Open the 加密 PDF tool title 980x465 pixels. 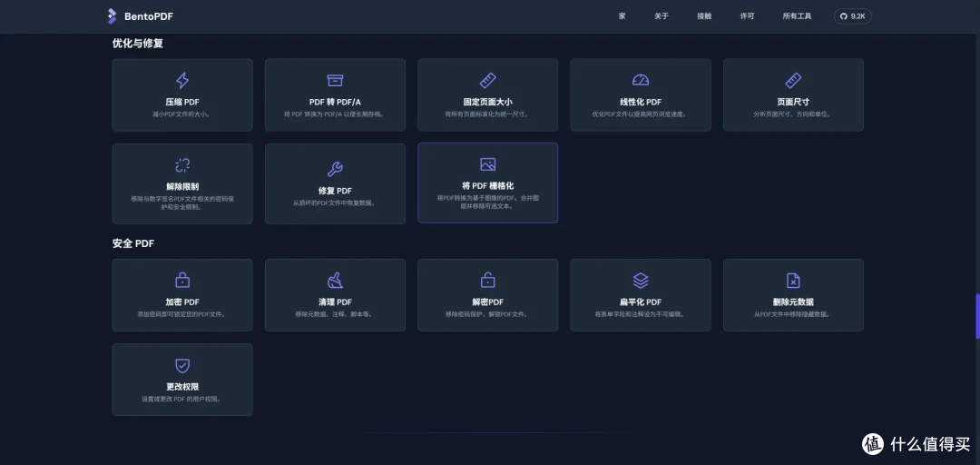point(182,302)
